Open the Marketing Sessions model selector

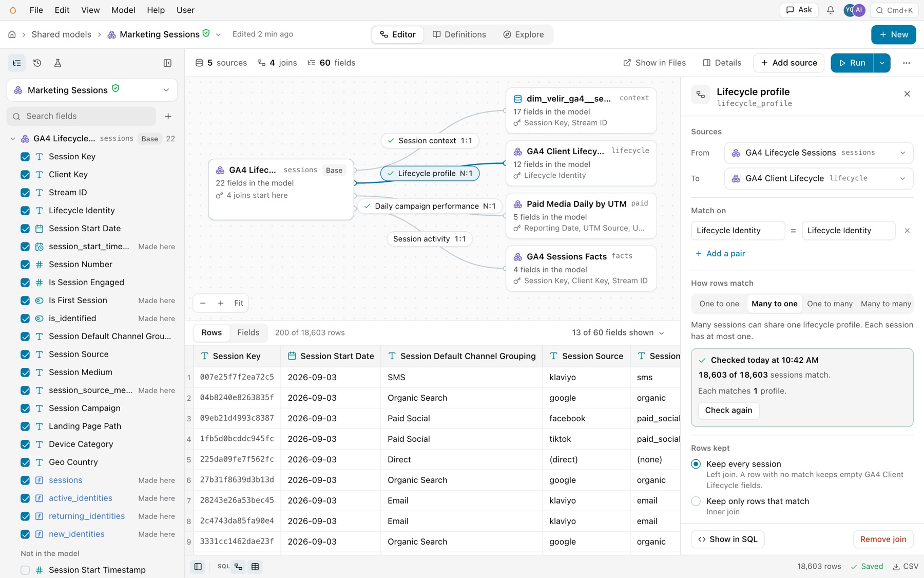point(92,90)
